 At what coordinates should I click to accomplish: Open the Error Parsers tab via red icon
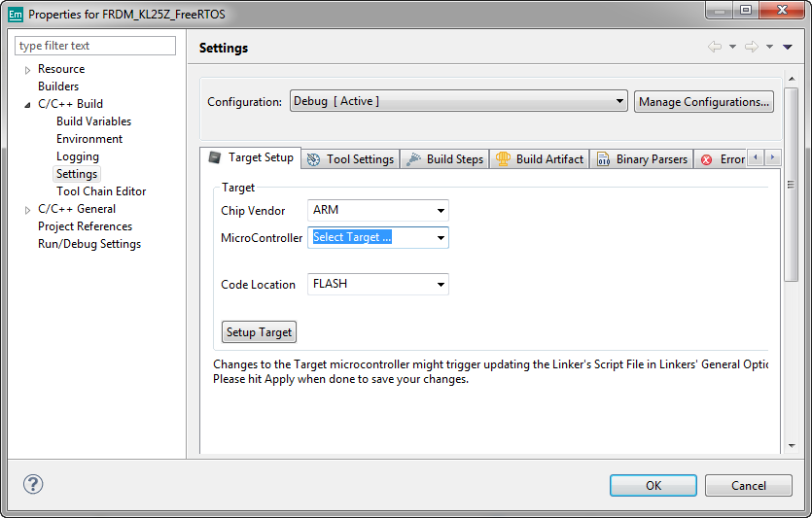[x=706, y=159]
